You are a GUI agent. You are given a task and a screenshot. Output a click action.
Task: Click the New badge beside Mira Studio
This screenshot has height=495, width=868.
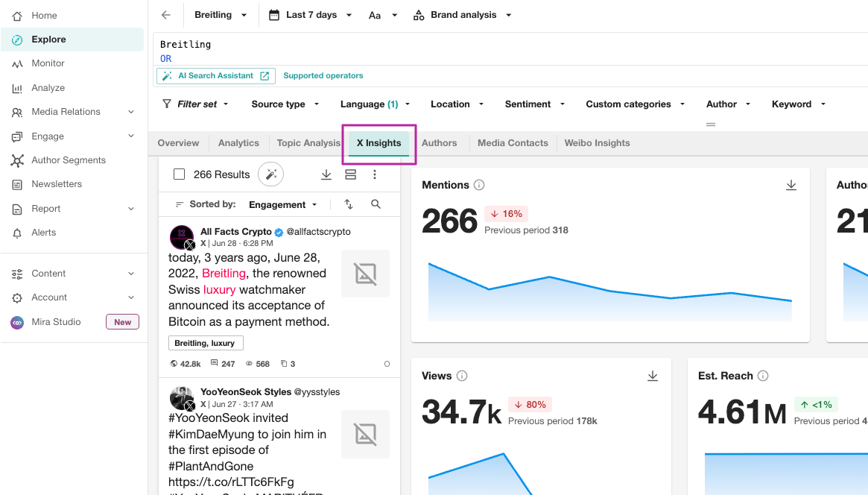pyautogui.click(x=122, y=322)
